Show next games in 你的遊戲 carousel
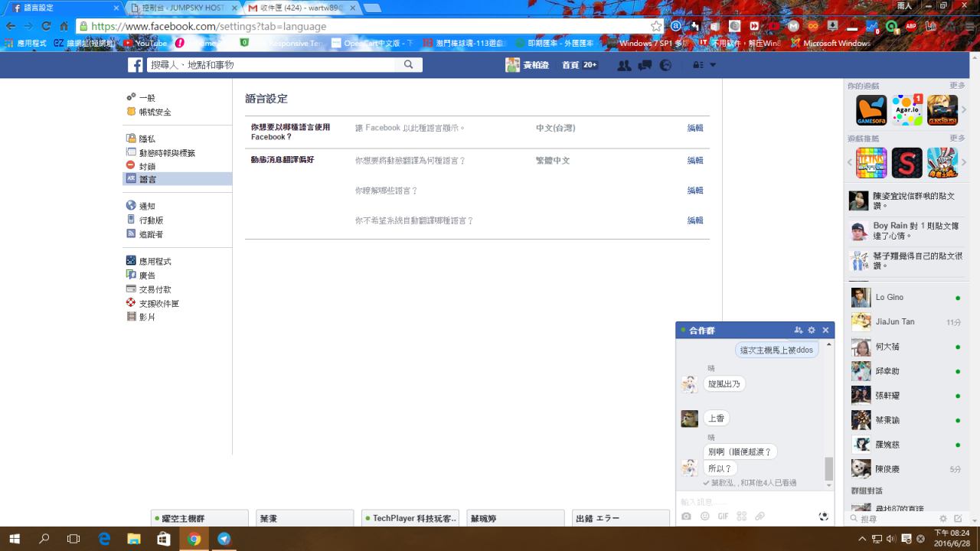This screenshot has height=551, width=980. pyautogui.click(x=963, y=110)
